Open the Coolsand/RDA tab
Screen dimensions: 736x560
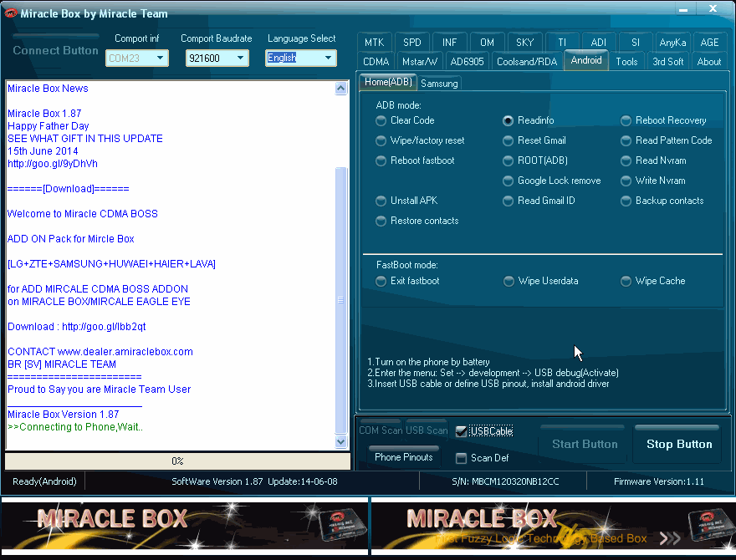click(527, 62)
